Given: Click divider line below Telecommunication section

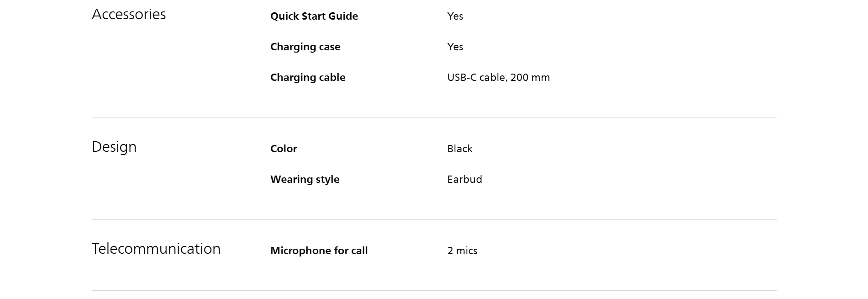Looking at the screenshot, I should click(434, 291).
